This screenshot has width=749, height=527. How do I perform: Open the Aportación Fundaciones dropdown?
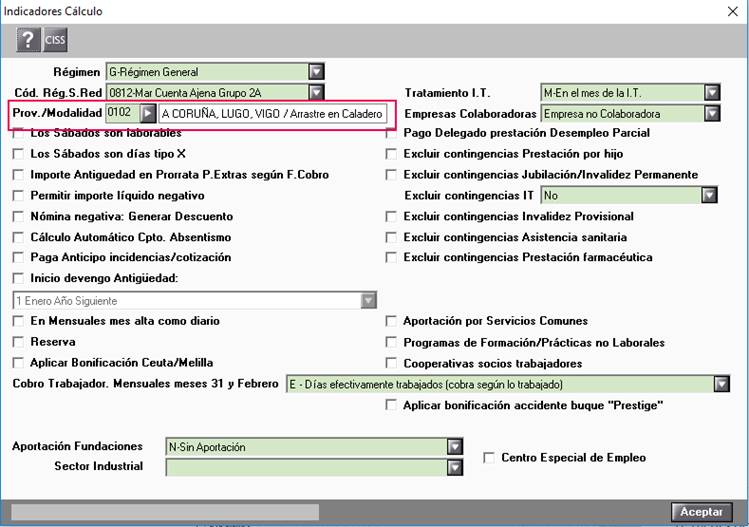[x=455, y=446]
